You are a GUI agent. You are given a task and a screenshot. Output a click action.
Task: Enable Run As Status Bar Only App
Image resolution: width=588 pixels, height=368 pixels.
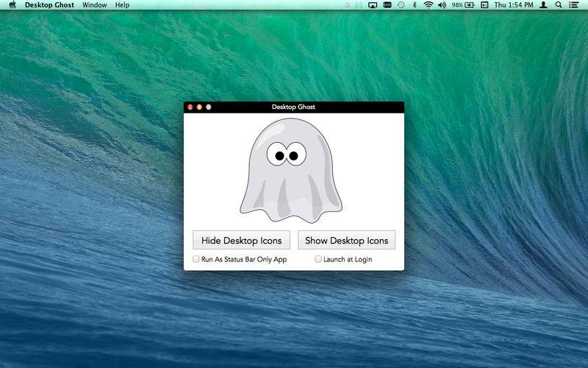(196, 259)
